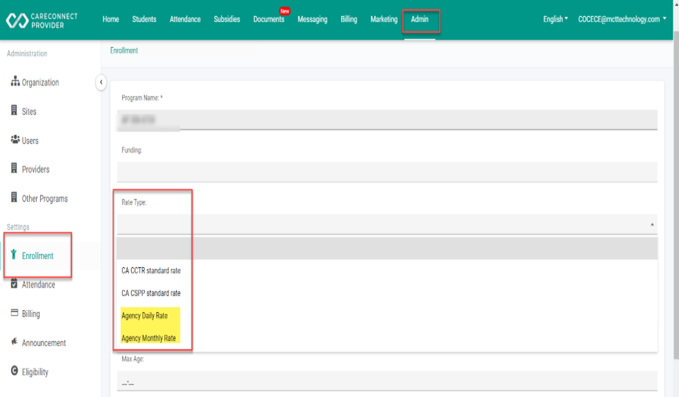Click the Enrollment person icon
The height and width of the screenshot is (397, 679).
14,255
